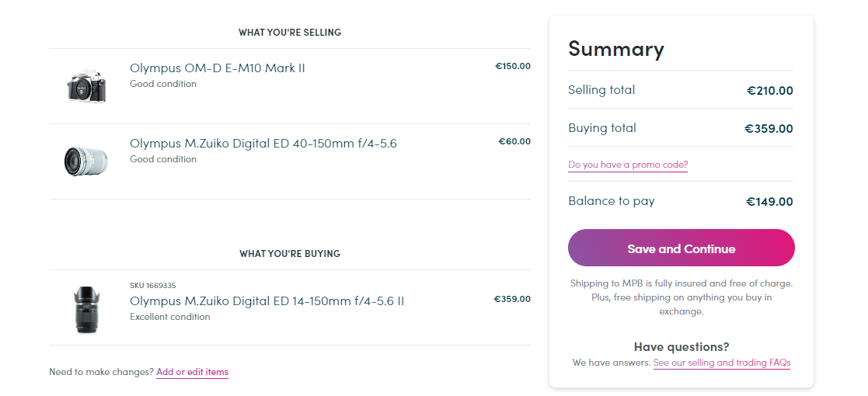Image resolution: width=868 pixels, height=396 pixels.
Task: Click the Buying total amount €359.00
Action: [x=769, y=129]
